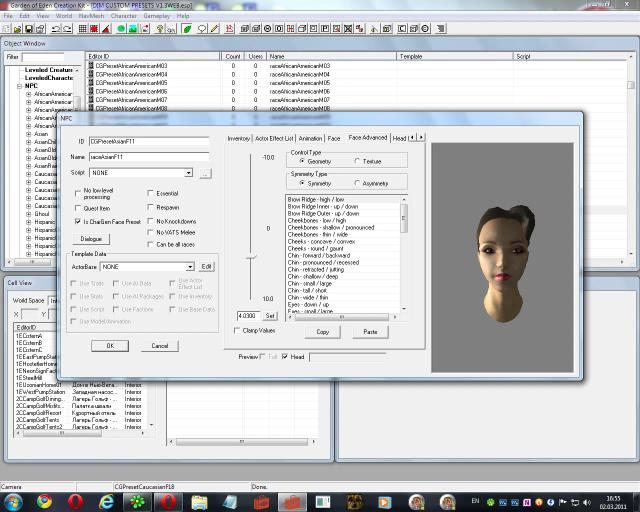Click the speaker volume tray icon
640x512 pixels.
click(x=587, y=502)
